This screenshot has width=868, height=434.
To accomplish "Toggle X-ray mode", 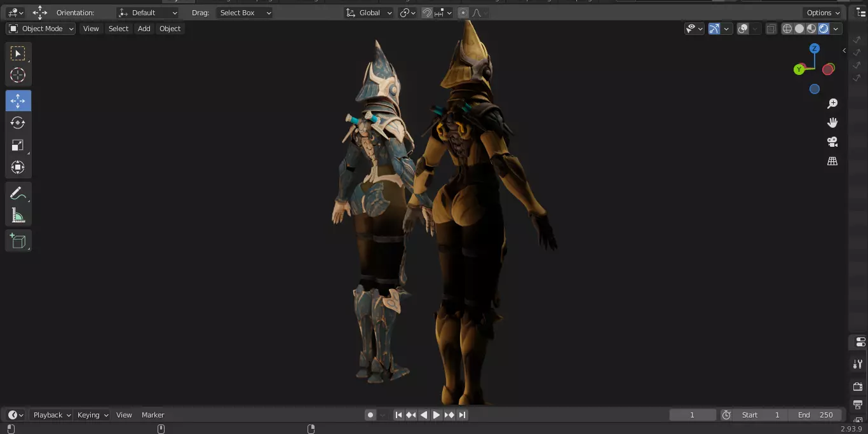I will coord(771,29).
